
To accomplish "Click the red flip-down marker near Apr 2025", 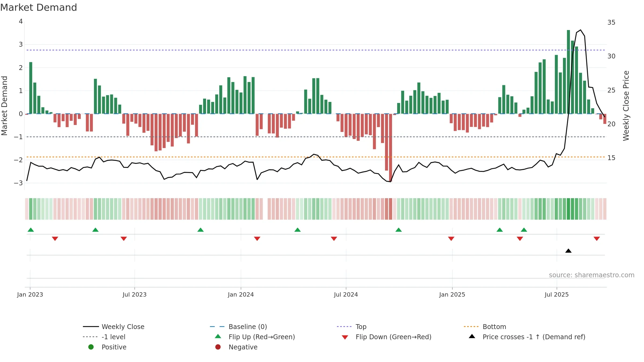I will coord(520,239).
